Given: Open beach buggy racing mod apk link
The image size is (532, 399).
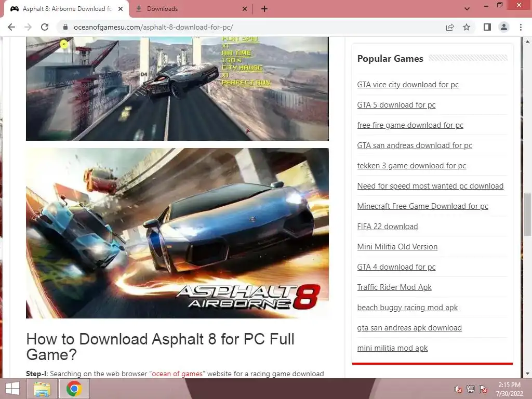Looking at the screenshot, I should [407, 308].
